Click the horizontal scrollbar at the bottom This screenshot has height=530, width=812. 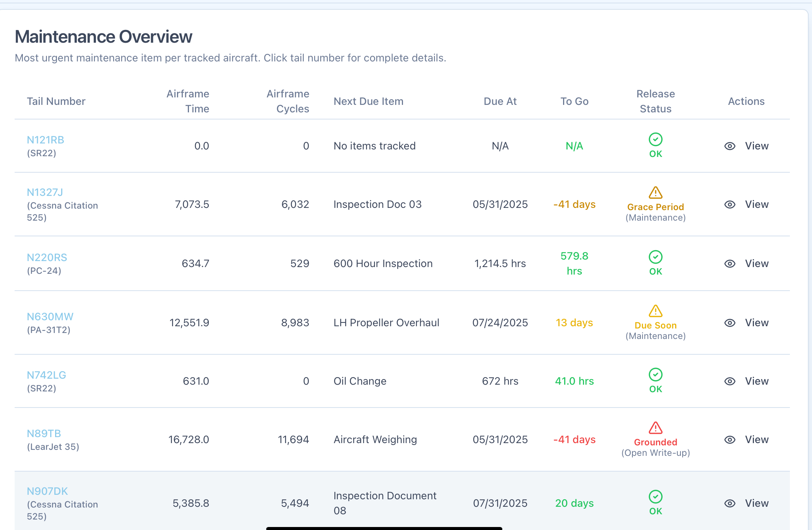click(384, 528)
